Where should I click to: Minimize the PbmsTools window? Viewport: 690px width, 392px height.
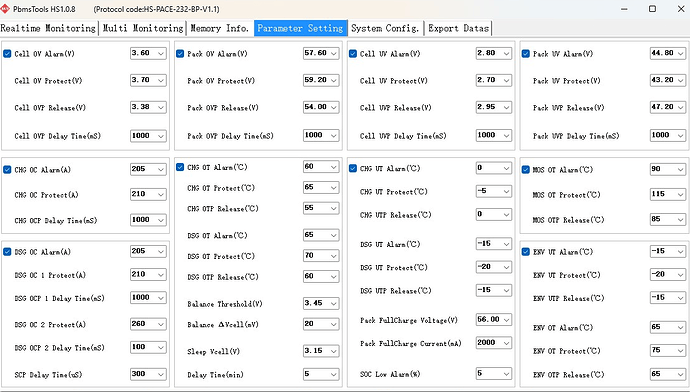pos(624,9)
